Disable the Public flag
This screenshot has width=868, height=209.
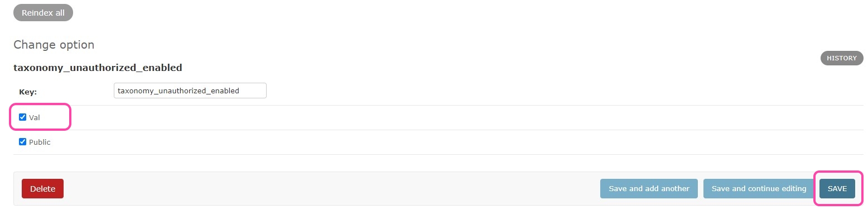(x=23, y=142)
